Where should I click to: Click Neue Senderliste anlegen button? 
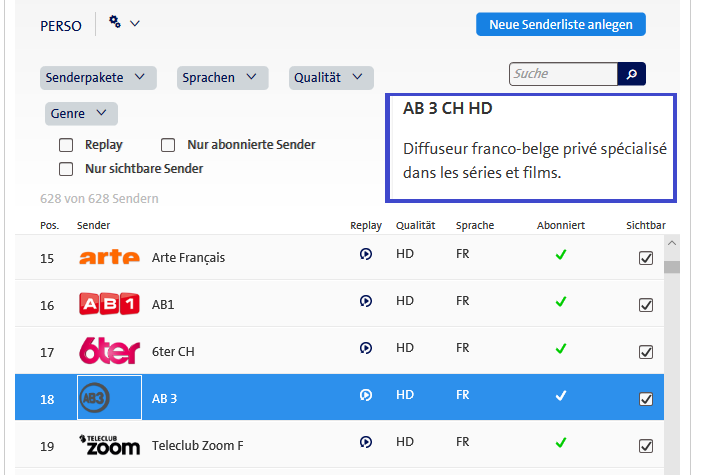561,24
